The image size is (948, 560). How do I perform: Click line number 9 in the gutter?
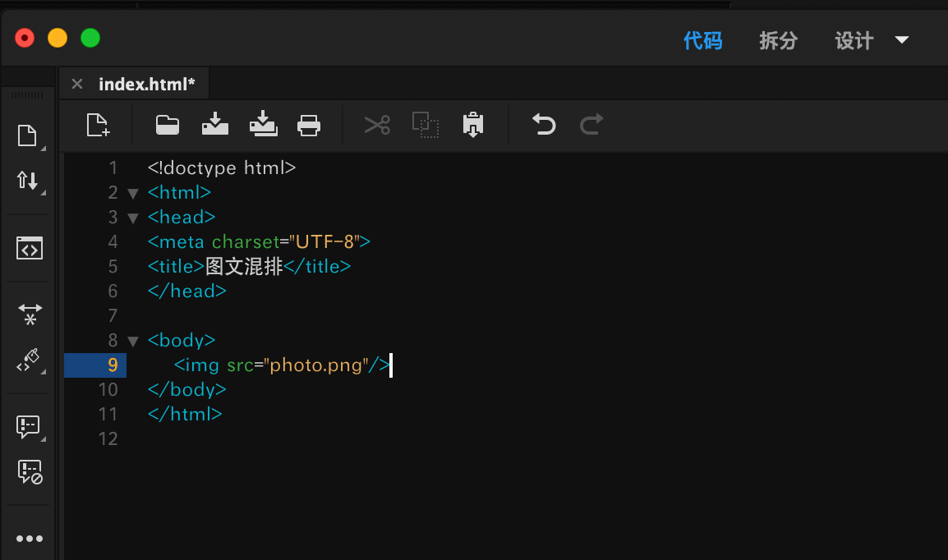(113, 365)
